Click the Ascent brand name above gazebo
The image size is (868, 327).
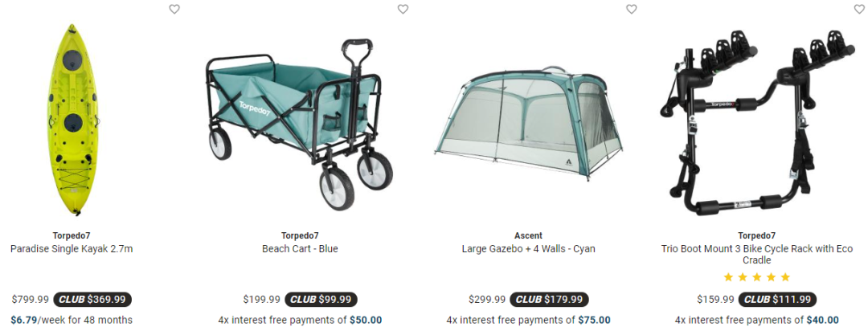click(529, 235)
